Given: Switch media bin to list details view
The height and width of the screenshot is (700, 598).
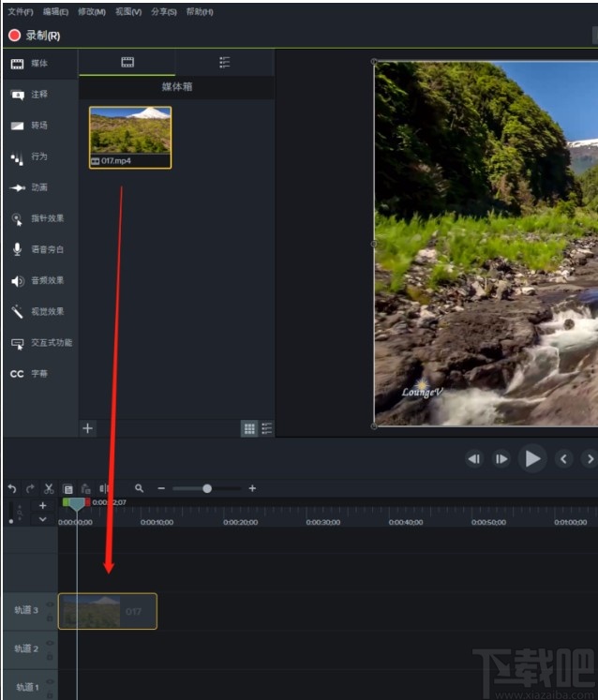Looking at the screenshot, I should click(x=266, y=428).
